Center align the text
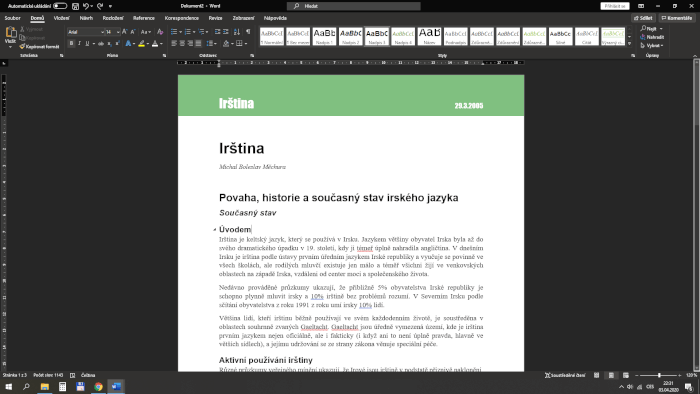 pos(182,44)
